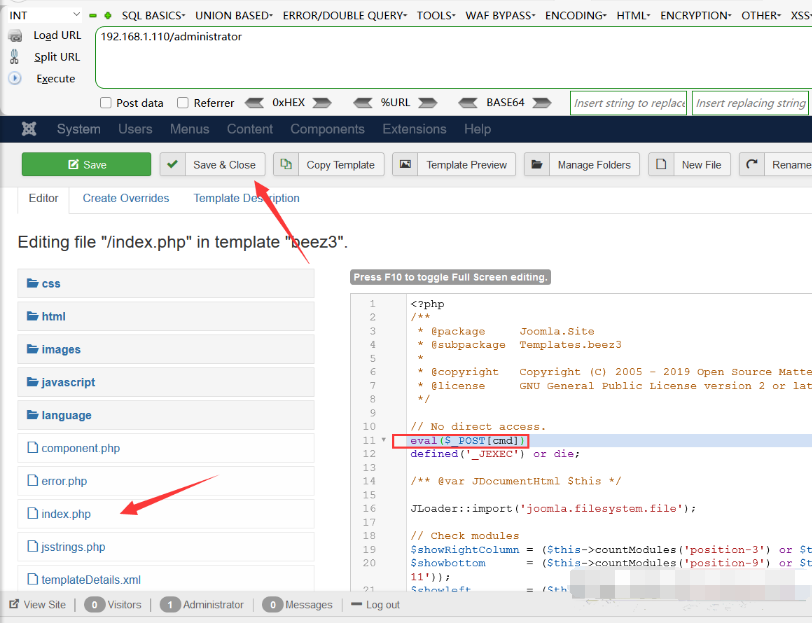The height and width of the screenshot is (623, 812).
Task: Open the HTML dropdown menu
Action: [633, 16]
